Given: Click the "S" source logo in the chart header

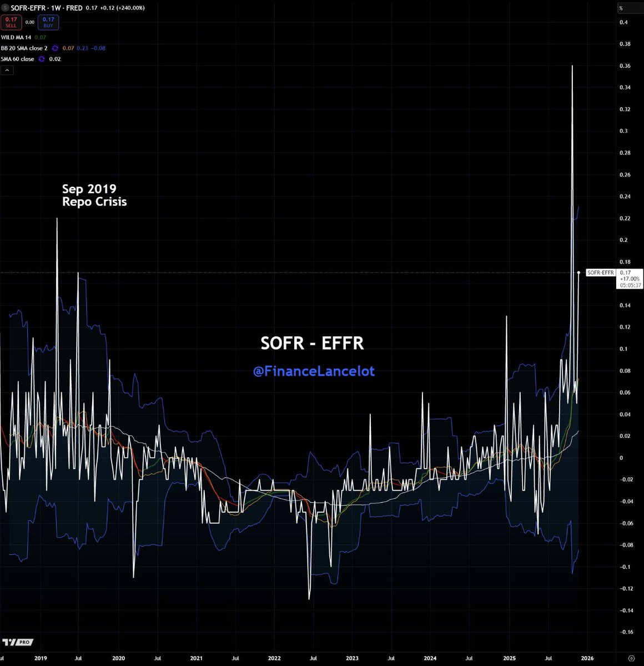Looking at the screenshot, I should (x=5, y=8).
